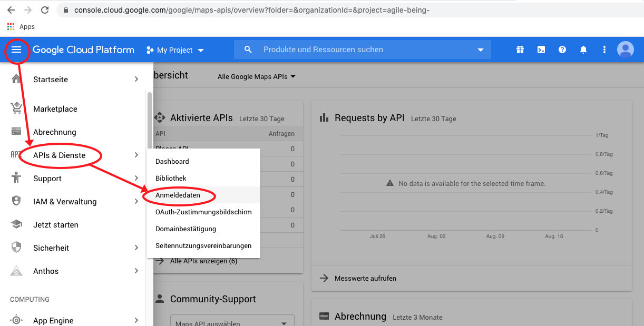Viewport: 644px width, 326px height.
Task: Open the notifications bell icon
Action: (583, 50)
